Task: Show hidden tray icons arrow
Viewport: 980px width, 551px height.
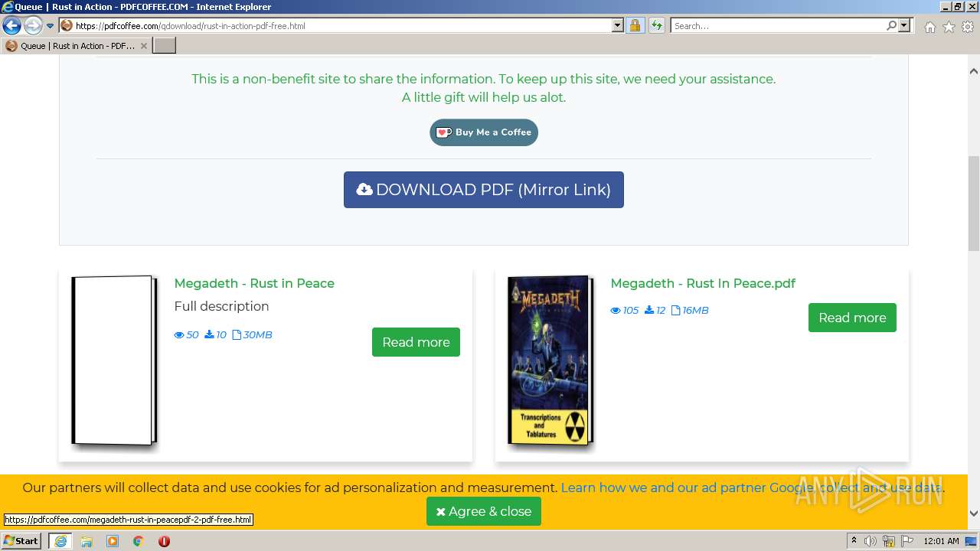Action: point(854,541)
